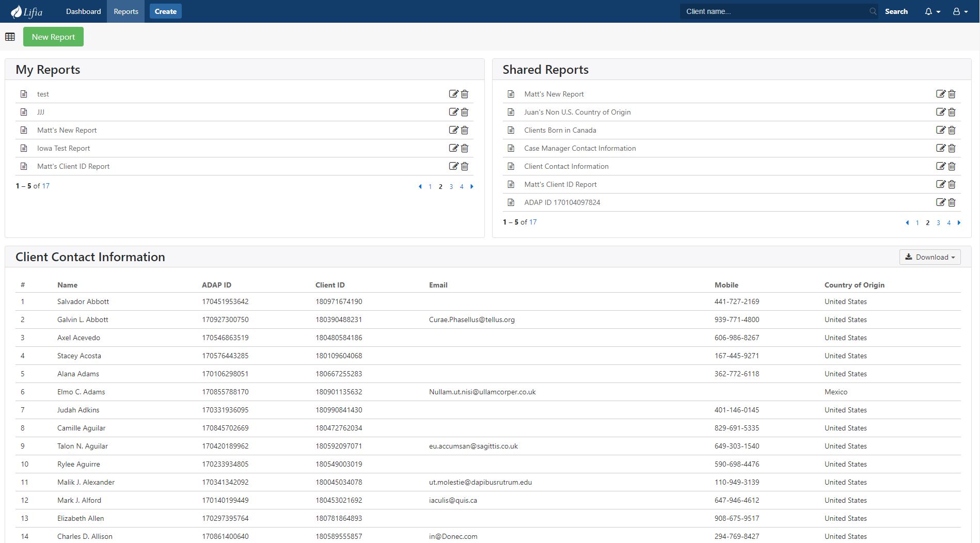Delete Matt's Client ID Report in Shared Reports
Image resolution: width=980 pixels, height=543 pixels.
(952, 184)
